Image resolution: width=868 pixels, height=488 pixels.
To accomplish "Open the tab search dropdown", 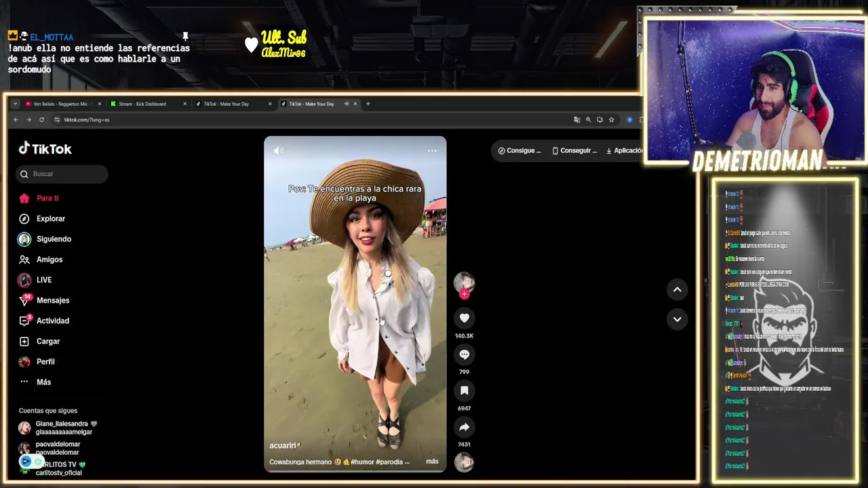I will click(x=15, y=104).
